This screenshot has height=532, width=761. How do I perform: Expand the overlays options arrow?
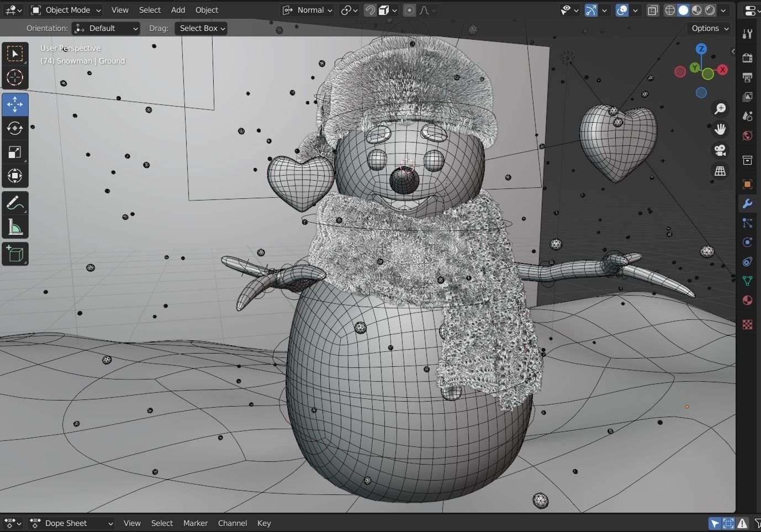[x=635, y=10]
